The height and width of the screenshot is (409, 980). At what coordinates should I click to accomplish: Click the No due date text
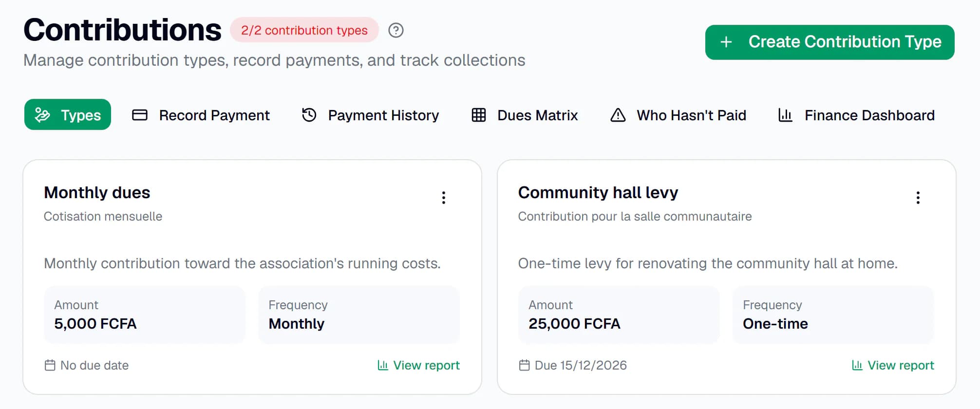(x=94, y=365)
